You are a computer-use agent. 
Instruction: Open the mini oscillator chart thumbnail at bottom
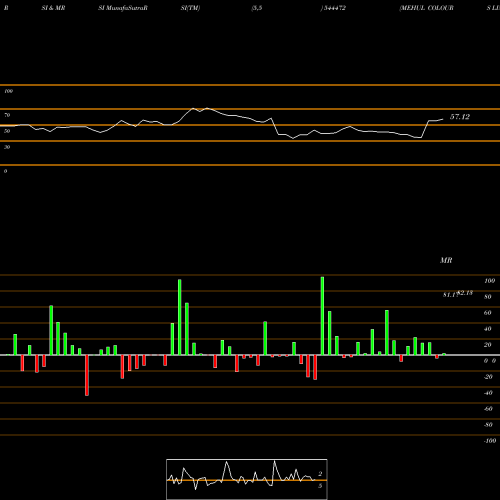coord(247,479)
